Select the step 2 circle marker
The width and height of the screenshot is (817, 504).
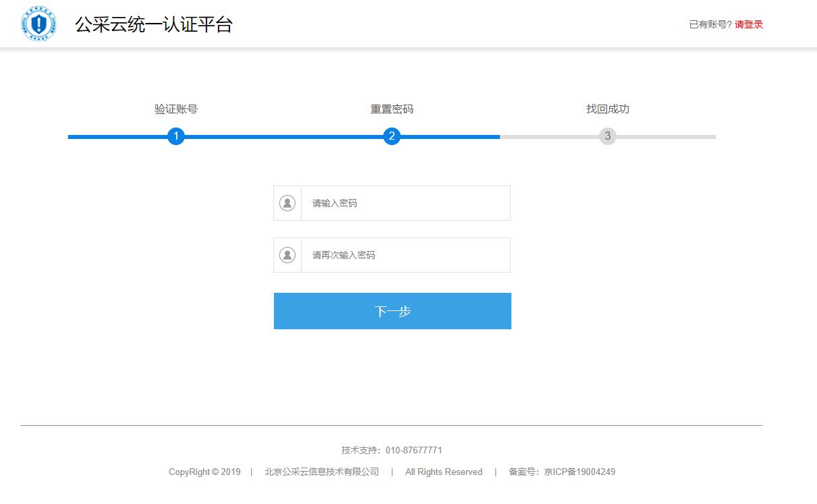(392, 136)
